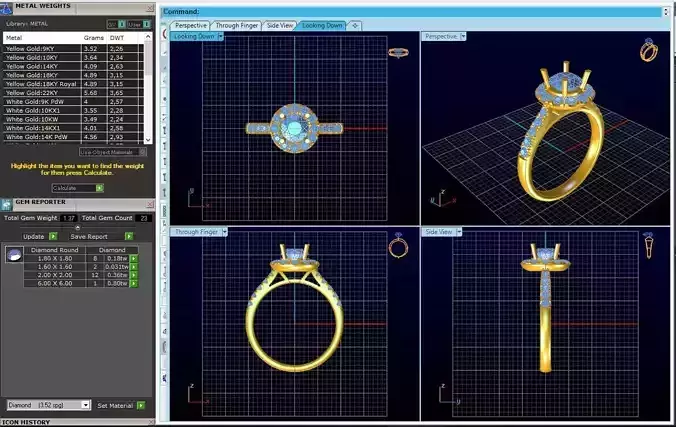Click the Metal Weights panel scale icon
The height and width of the screenshot is (427, 676).
(x=6, y=8)
